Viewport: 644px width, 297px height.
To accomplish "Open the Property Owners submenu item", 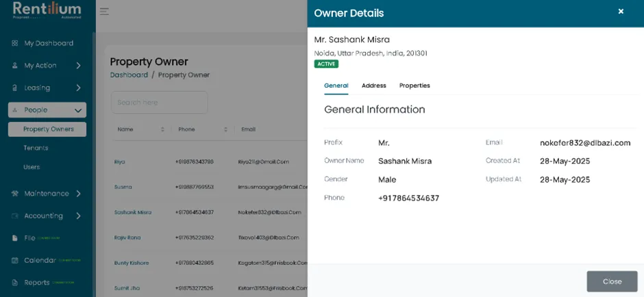I will pos(47,129).
